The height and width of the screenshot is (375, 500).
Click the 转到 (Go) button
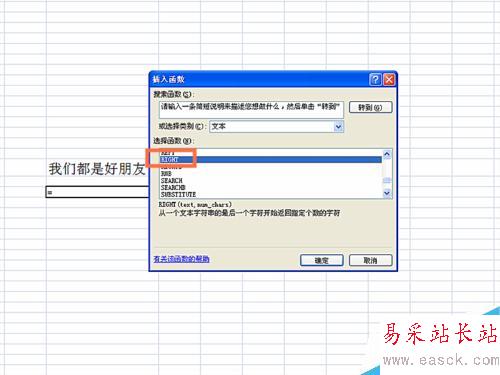tap(370, 107)
